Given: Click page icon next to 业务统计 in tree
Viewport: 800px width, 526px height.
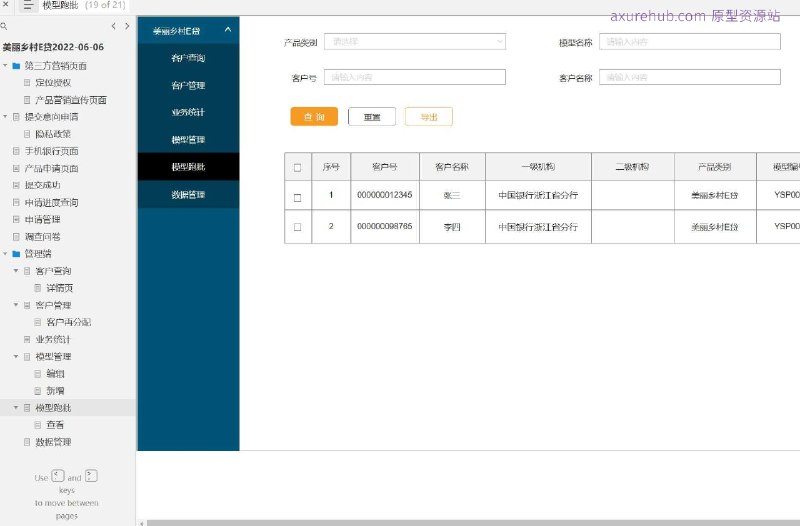Looking at the screenshot, I should (x=27, y=339).
